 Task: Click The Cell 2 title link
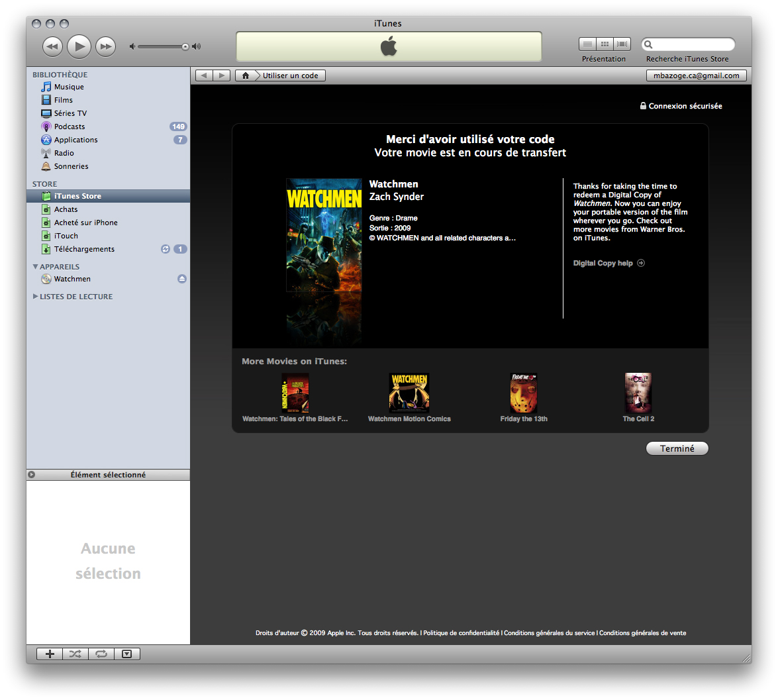tap(638, 419)
